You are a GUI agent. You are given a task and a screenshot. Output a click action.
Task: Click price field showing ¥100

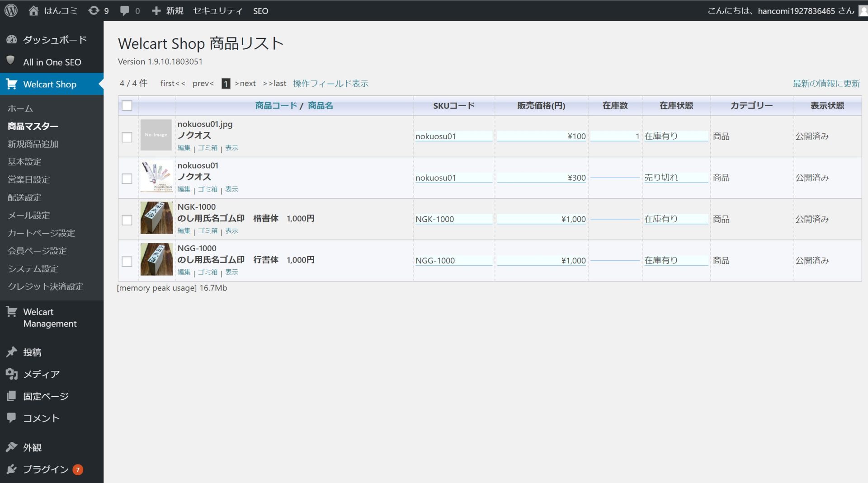click(x=542, y=136)
